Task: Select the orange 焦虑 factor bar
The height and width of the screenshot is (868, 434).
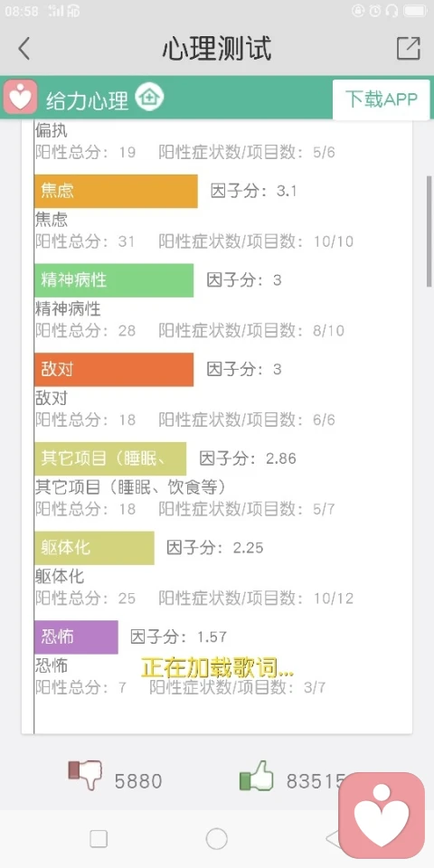Action: coord(116,192)
